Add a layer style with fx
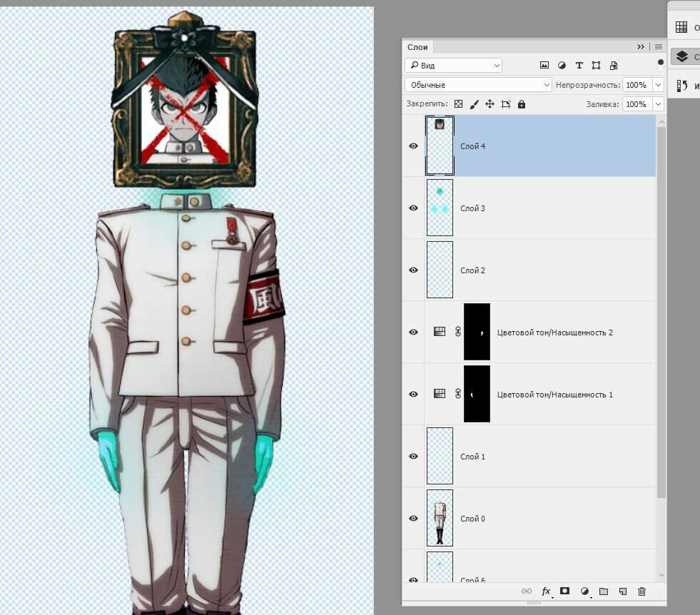 pyautogui.click(x=546, y=591)
